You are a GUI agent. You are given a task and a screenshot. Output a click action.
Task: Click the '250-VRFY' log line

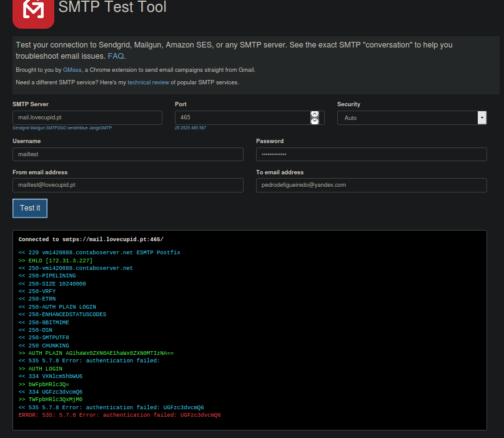[x=37, y=291]
